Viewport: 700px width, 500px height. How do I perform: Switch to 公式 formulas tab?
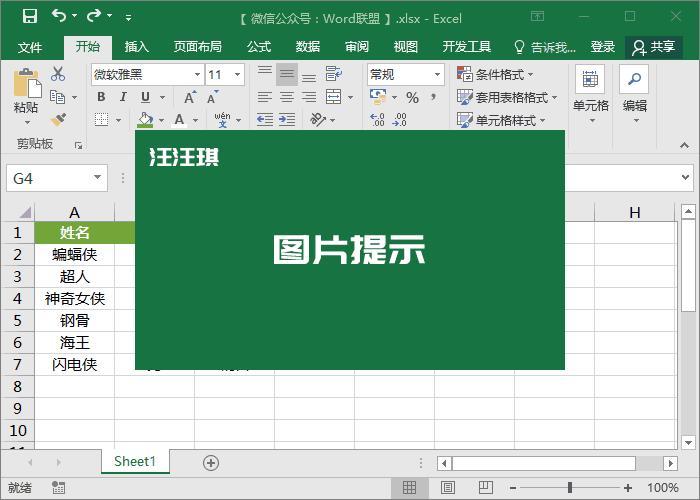[259, 46]
